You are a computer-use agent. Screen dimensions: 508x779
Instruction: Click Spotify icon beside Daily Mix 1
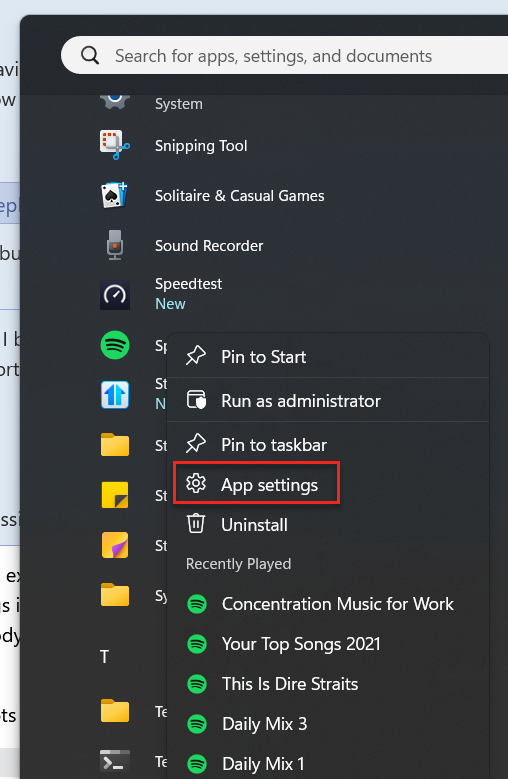pos(197,764)
